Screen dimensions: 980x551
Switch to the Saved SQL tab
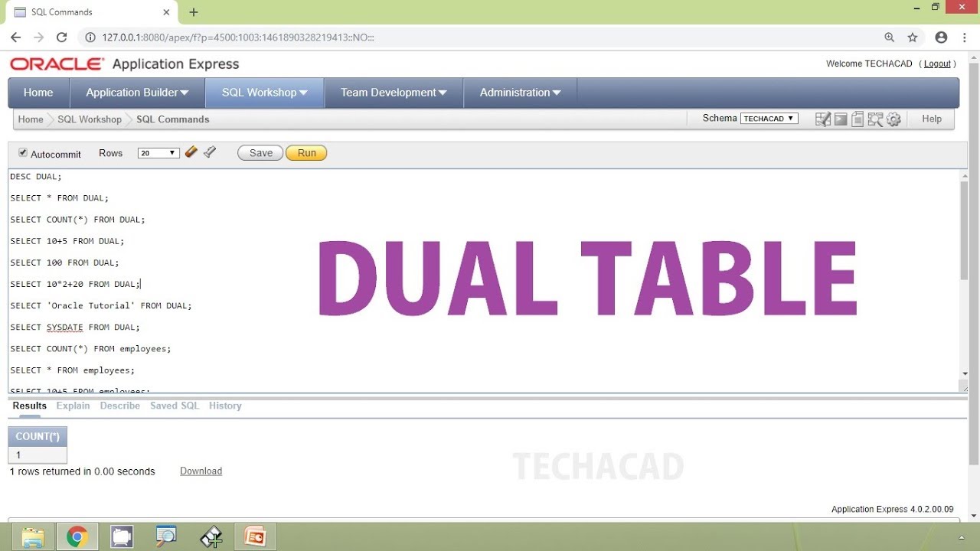click(175, 406)
